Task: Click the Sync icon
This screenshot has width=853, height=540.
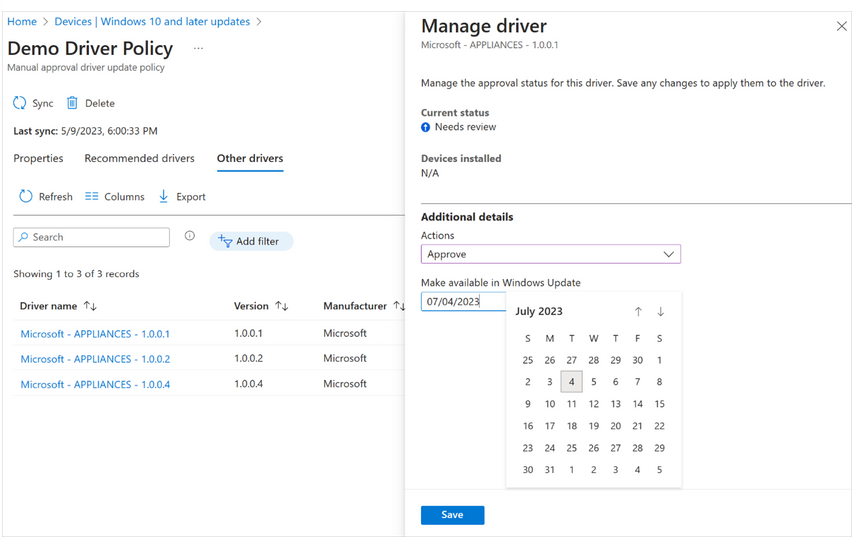Action: click(20, 103)
